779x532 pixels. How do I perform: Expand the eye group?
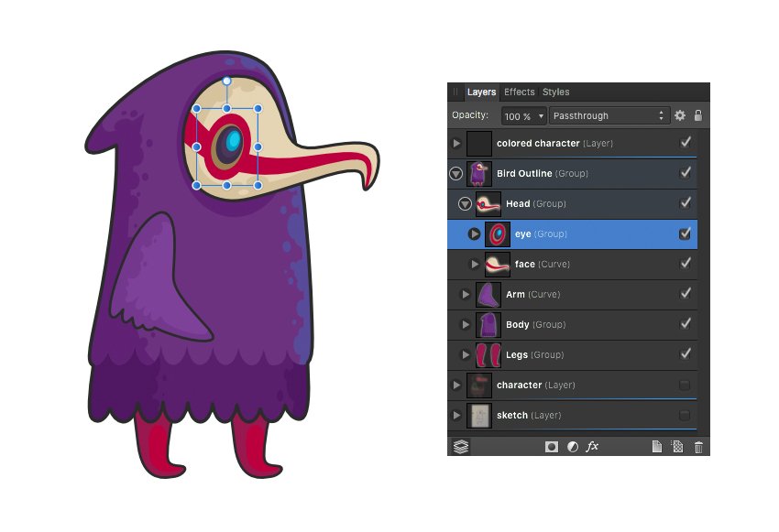pos(475,233)
